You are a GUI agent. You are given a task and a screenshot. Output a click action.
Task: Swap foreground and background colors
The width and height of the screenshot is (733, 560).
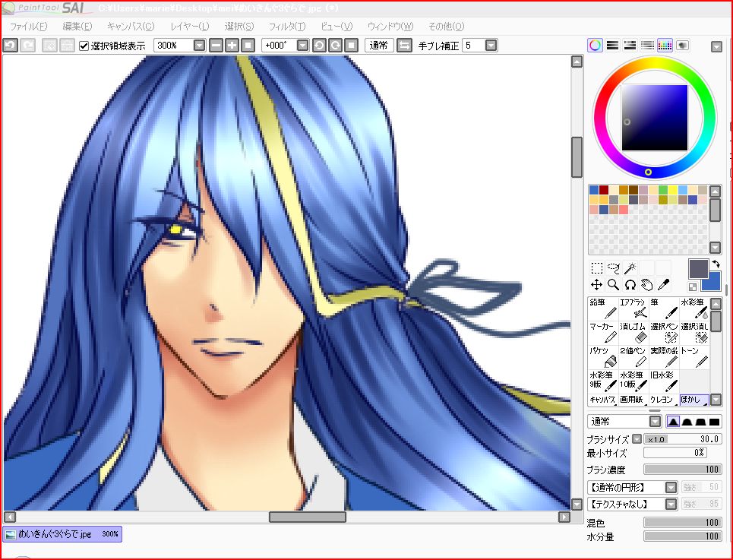pyautogui.click(x=716, y=264)
